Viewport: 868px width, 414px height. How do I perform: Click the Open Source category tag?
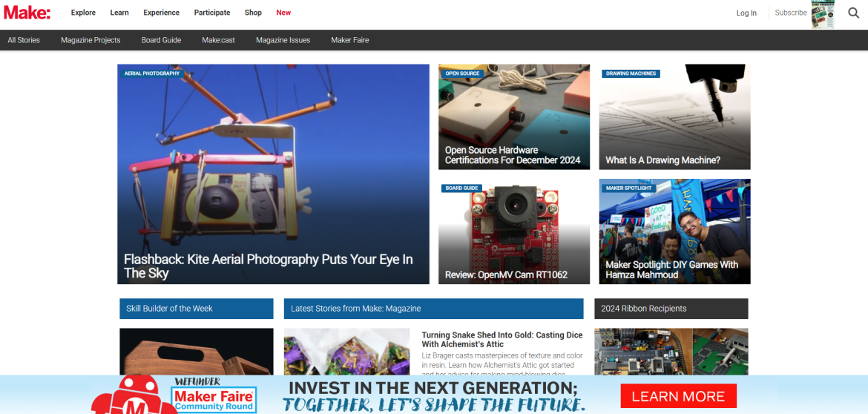point(462,73)
